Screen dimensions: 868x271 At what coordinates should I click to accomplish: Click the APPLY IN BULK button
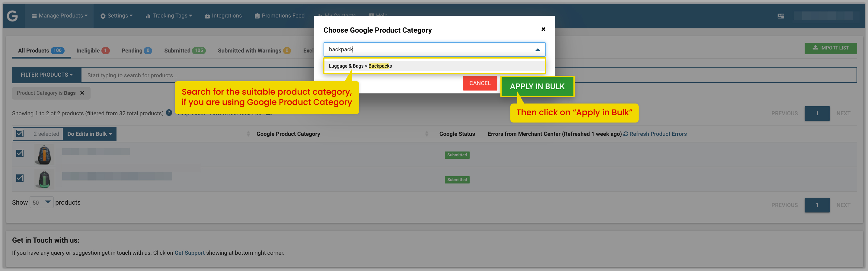tap(537, 86)
